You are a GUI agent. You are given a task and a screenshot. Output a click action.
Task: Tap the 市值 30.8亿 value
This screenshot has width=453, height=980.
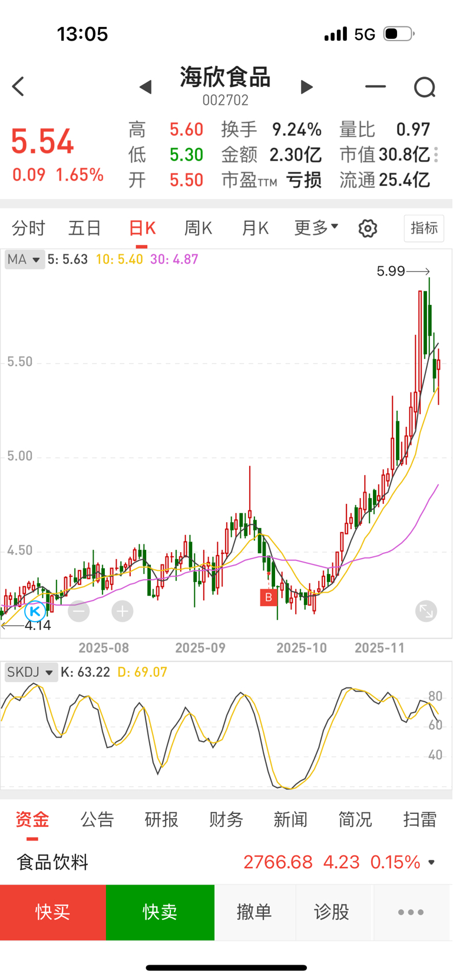click(x=404, y=155)
